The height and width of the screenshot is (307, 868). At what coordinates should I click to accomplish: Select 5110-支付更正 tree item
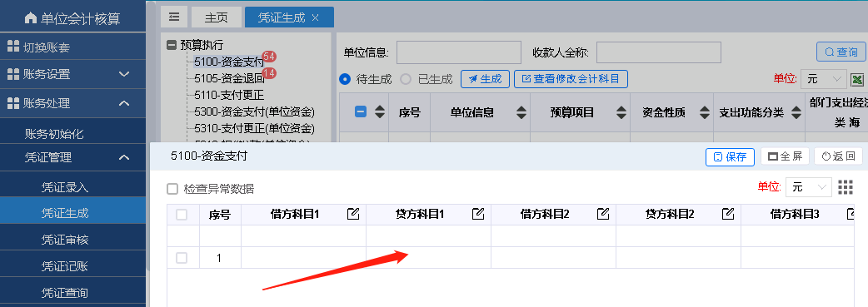(228, 95)
